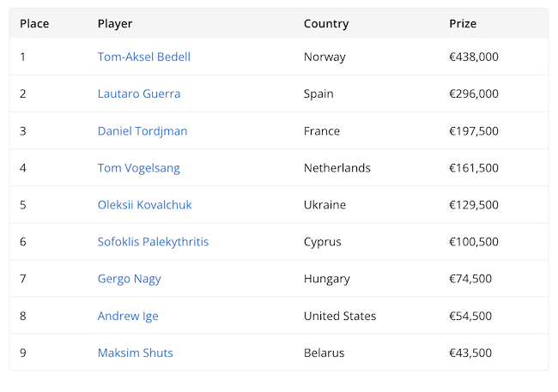Click the Player column header

115,24
